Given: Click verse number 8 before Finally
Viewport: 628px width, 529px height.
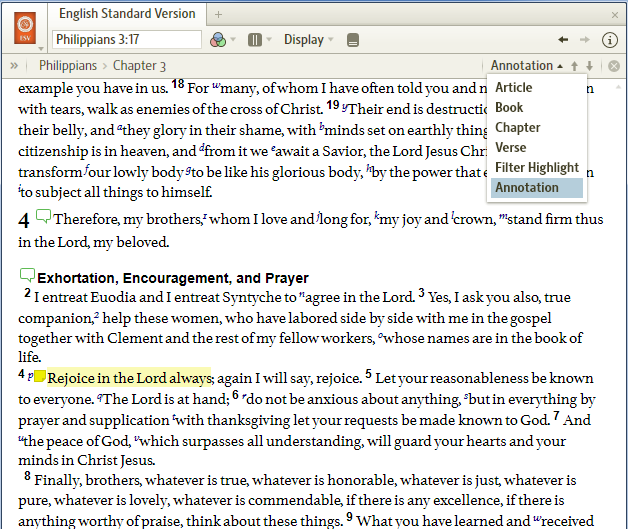Looking at the screenshot, I should click(x=27, y=476).
